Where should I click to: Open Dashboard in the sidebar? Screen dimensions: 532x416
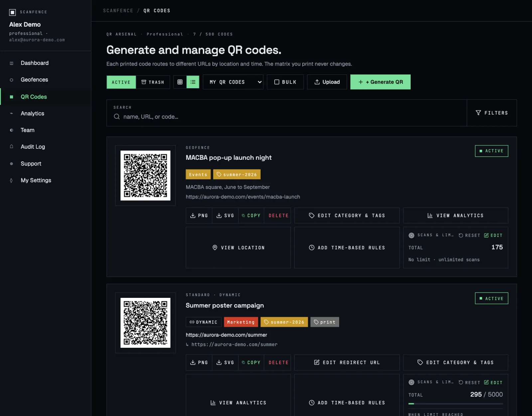click(46, 63)
